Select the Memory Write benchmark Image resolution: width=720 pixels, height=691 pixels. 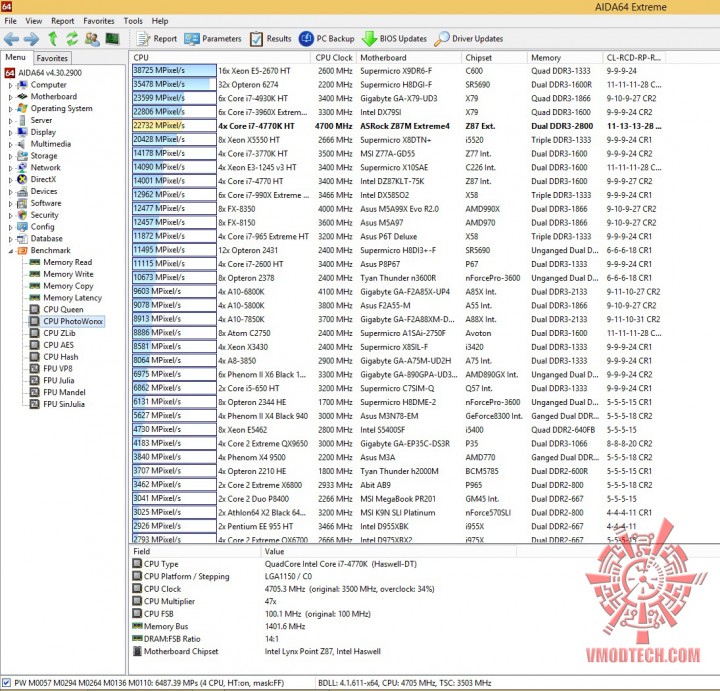[x=68, y=274]
